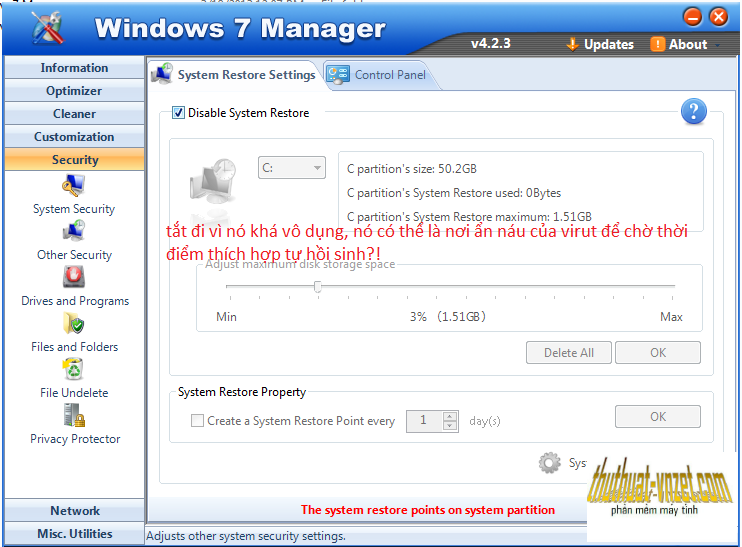The height and width of the screenshot is (547, 742).
Task: Open the Information section
Action: point(74,68)
